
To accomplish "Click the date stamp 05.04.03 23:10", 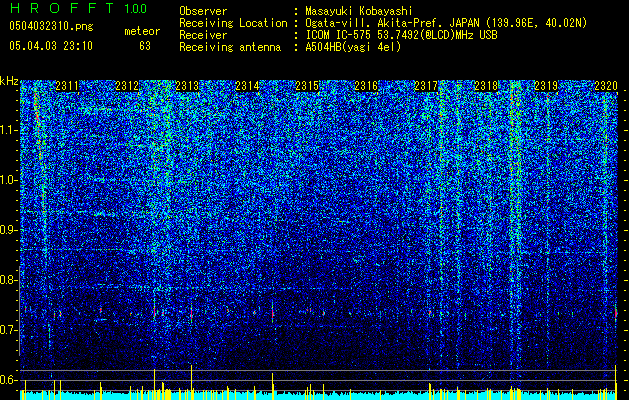I will click(x=51, y=46).
